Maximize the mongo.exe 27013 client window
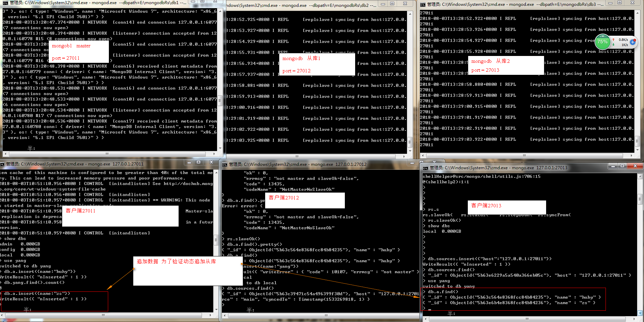644x322 pixels. click(622, 166)
